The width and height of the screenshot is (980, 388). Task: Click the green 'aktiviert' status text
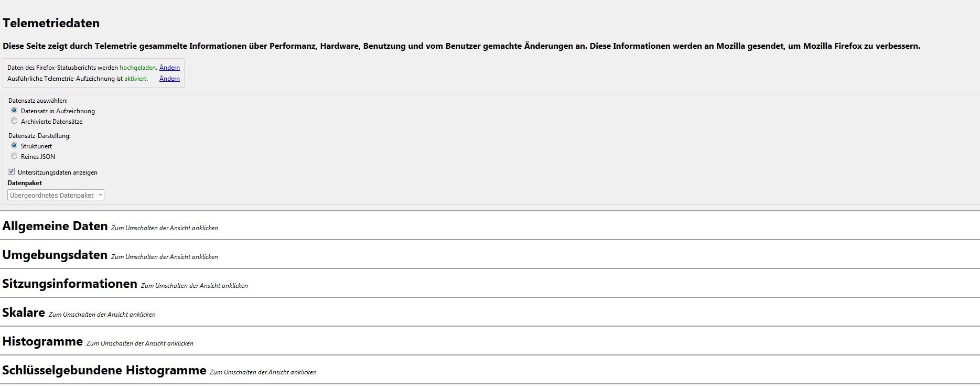coord(135,79)
